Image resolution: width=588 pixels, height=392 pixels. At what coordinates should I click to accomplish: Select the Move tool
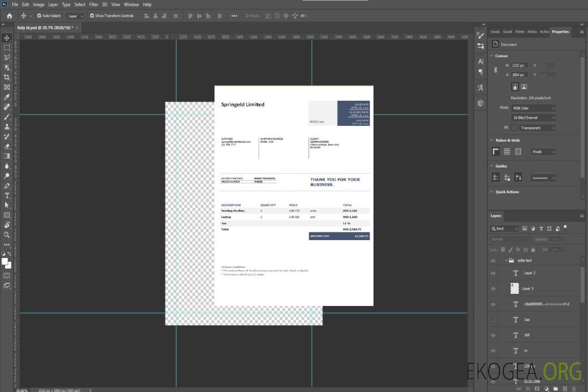[7, 38]
